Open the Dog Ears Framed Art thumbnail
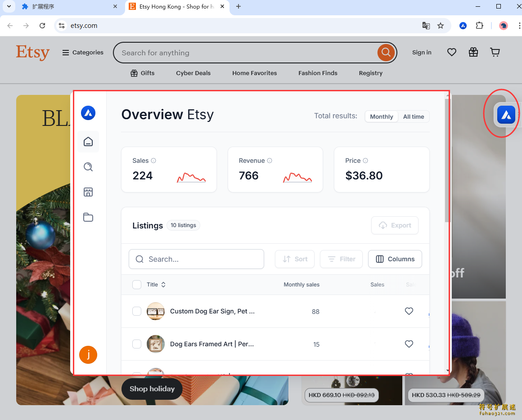Viewport: 522px width, 420px height. click(156, 344)
